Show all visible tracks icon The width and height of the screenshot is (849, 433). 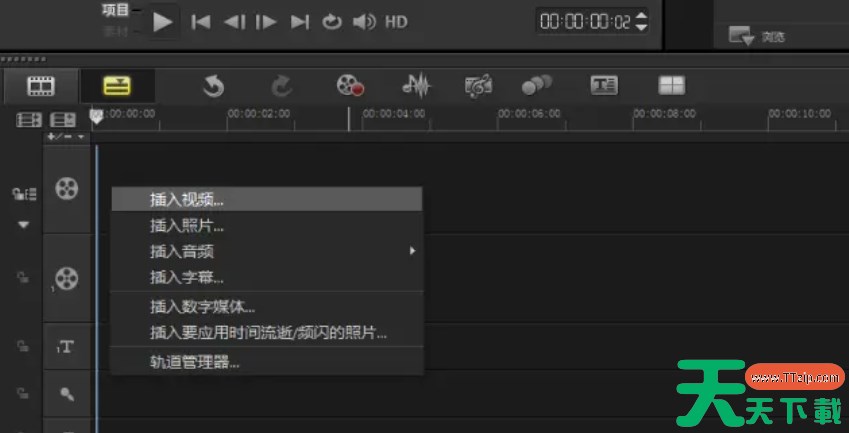point(29,120)
